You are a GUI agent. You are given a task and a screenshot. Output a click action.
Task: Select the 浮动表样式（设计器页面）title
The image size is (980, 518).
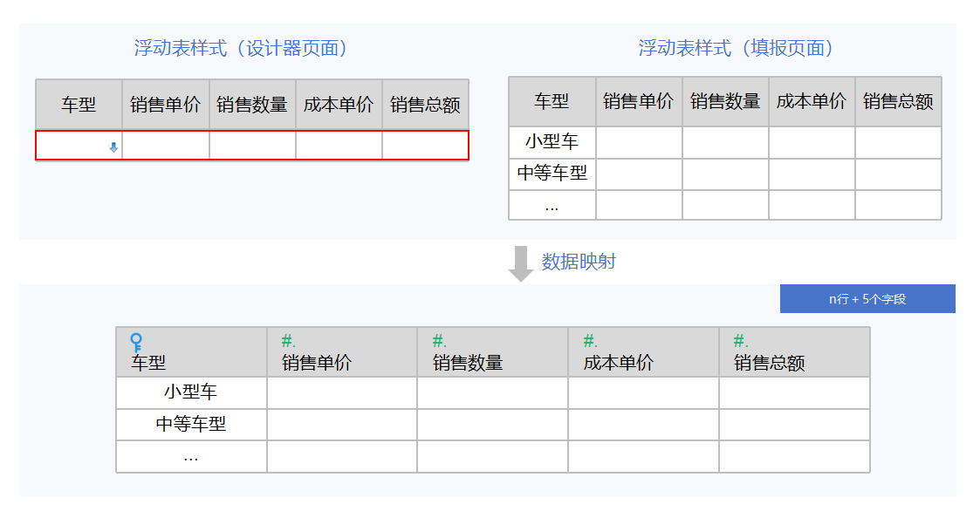[x=240, y=48]
